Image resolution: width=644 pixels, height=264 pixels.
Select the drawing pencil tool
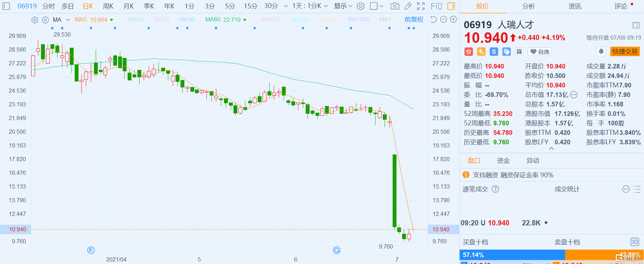pos(408,6)
